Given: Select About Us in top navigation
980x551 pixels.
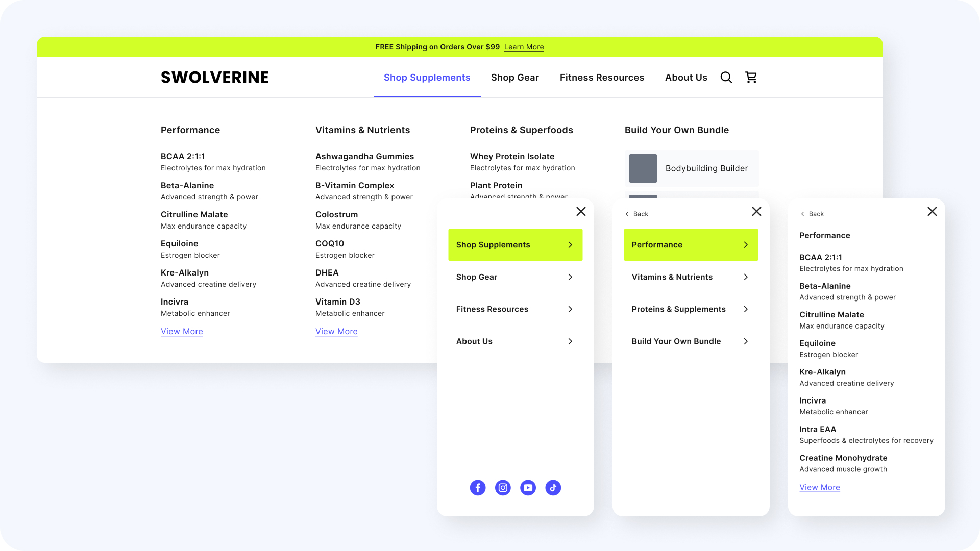Looking at the screenshot, I should coord(686,78).
